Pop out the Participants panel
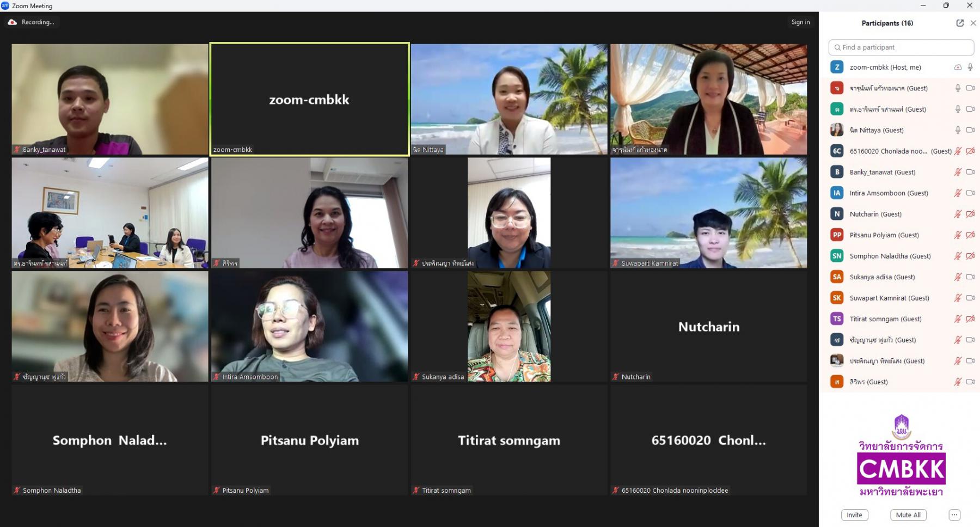This screenshot has width=980, height=527. click(960, 23)
